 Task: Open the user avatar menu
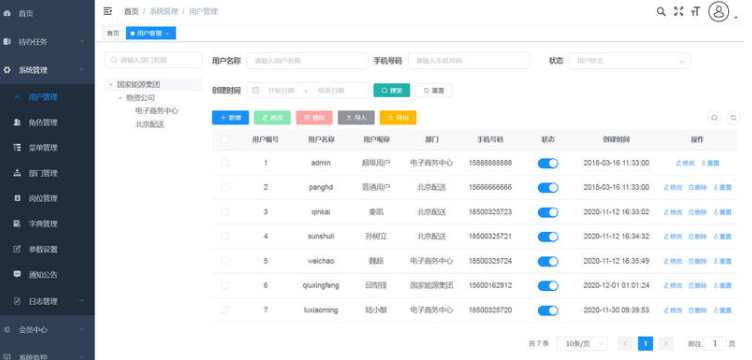pos(718,12)
